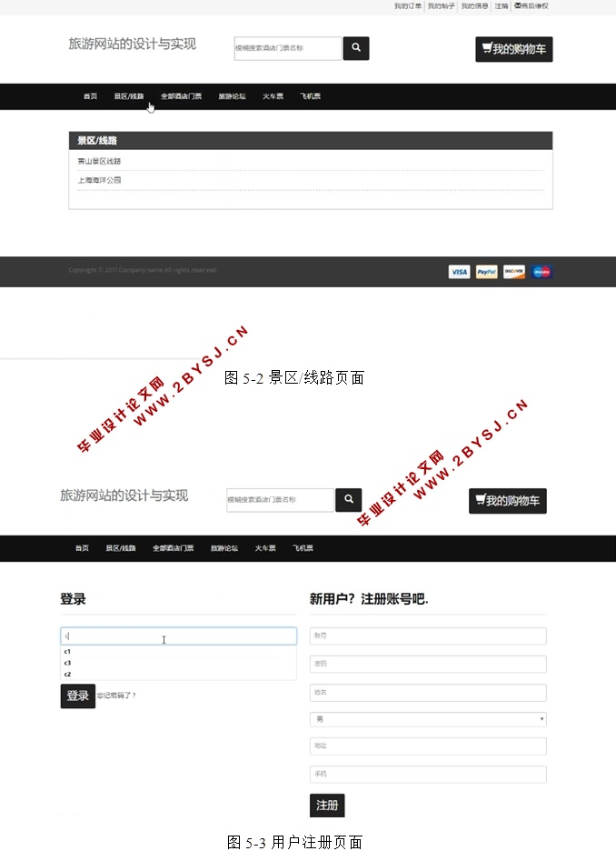Click the Maestro card icon in the footer

coord(541,272)
